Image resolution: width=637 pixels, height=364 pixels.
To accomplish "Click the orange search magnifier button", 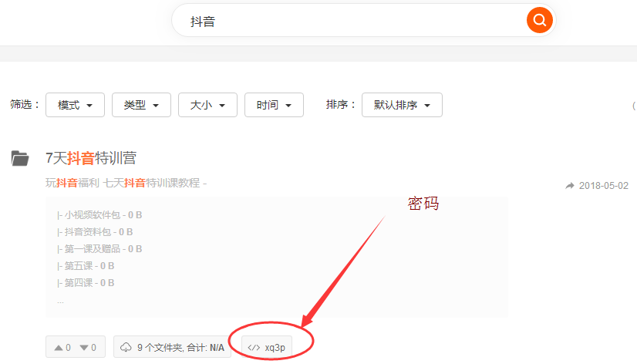I will point(539,20).
